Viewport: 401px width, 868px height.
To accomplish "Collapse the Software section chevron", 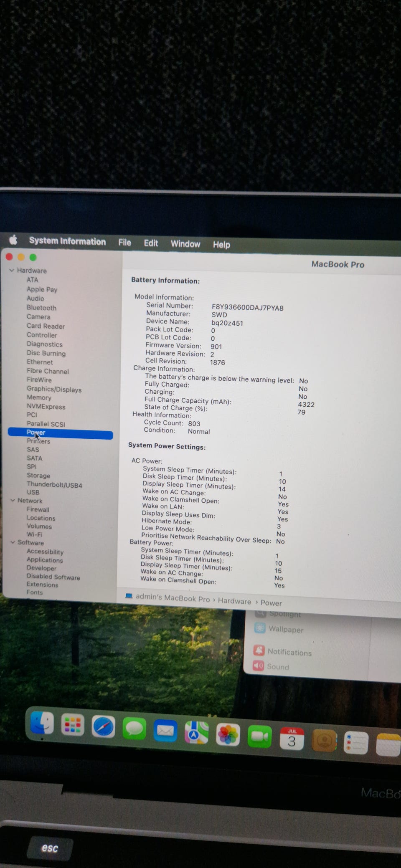I will coord(13,542).
